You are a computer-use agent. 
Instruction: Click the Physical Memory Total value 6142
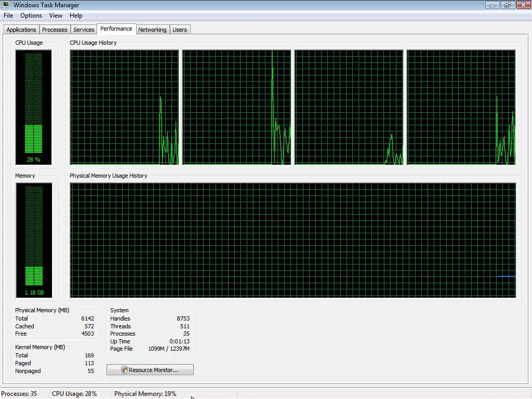[x=87, y=318]
